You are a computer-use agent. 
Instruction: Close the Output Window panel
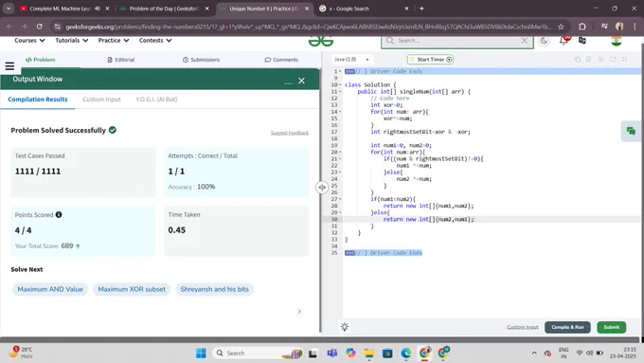pyautogui.click(x=301, y=81)
